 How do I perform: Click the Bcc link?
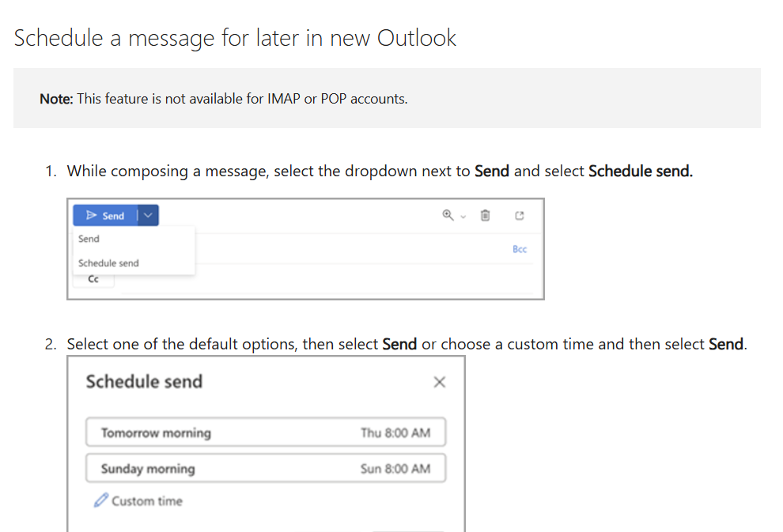520,249
